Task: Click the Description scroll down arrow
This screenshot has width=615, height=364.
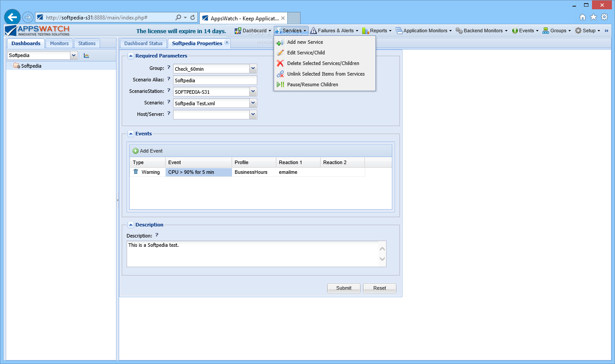Action: tap(383, 259)
